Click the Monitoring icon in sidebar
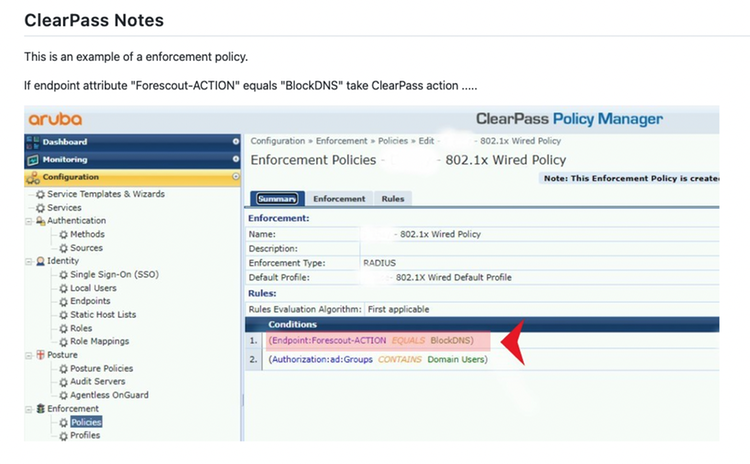The height and width of the screenshot is (464, 750). click(x=33, y=160)
